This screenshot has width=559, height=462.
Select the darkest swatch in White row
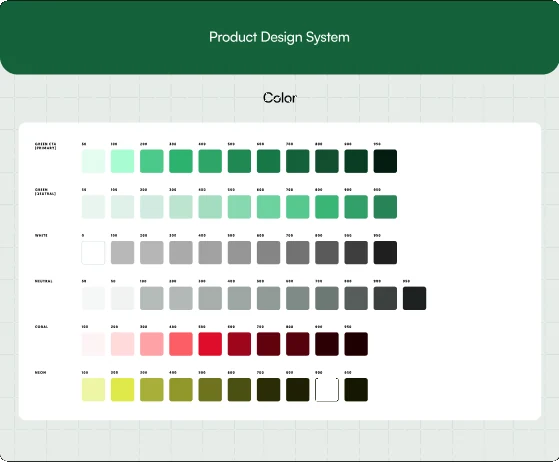385,253
